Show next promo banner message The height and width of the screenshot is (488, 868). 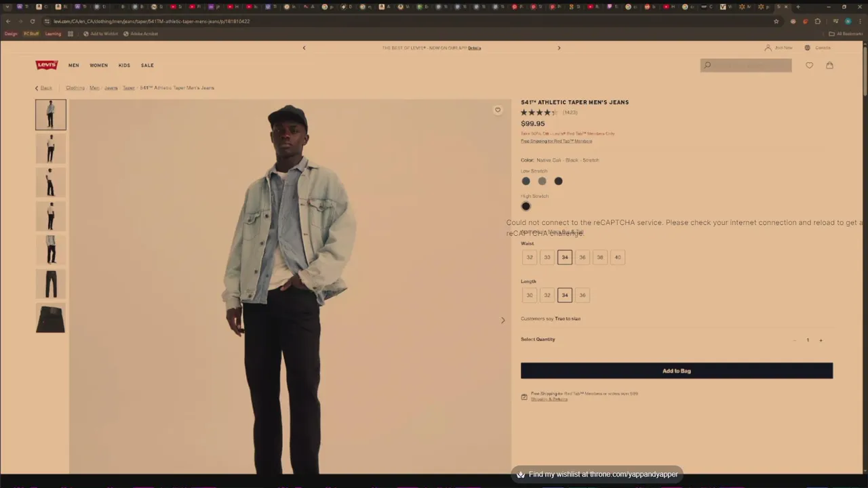559,48
